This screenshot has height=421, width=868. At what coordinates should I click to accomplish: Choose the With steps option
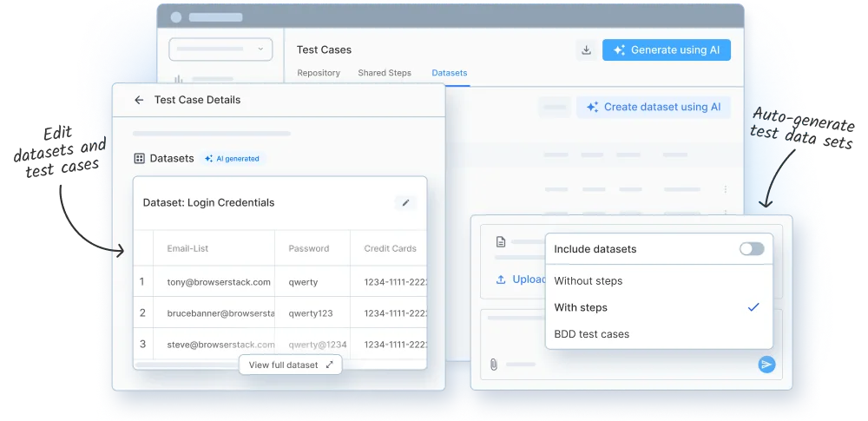659,307
